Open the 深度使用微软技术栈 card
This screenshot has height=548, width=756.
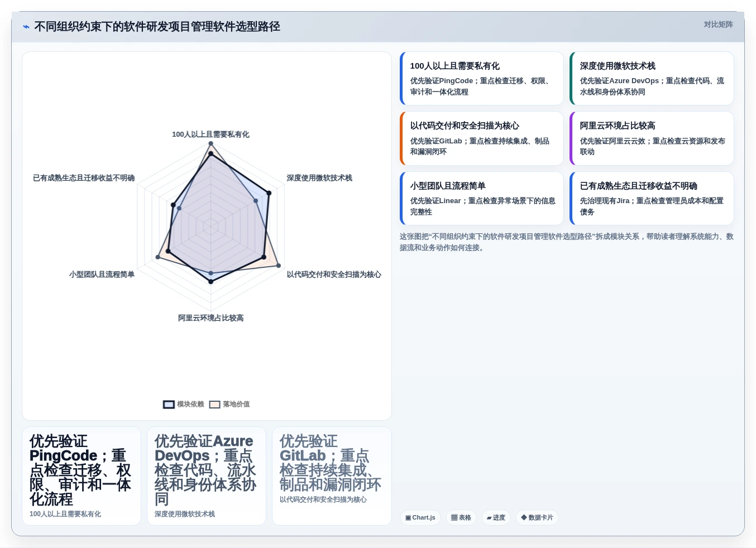pos(652,79)
